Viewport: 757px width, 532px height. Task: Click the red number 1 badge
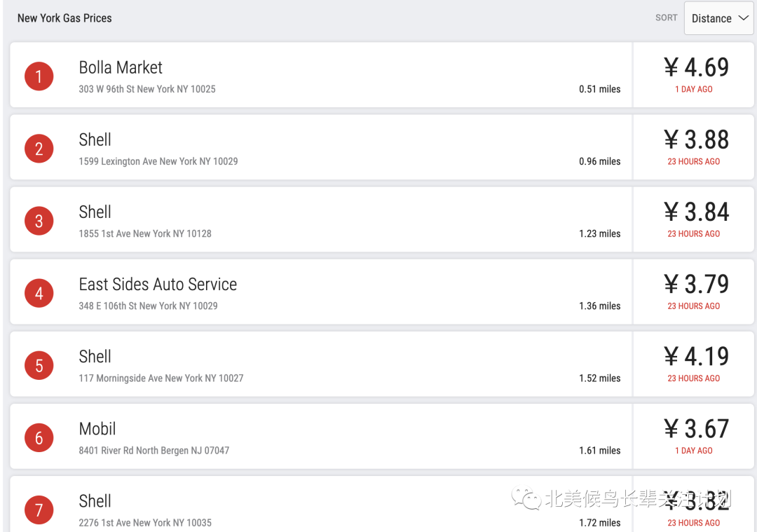pyautogui.click(x=39, y=76)
